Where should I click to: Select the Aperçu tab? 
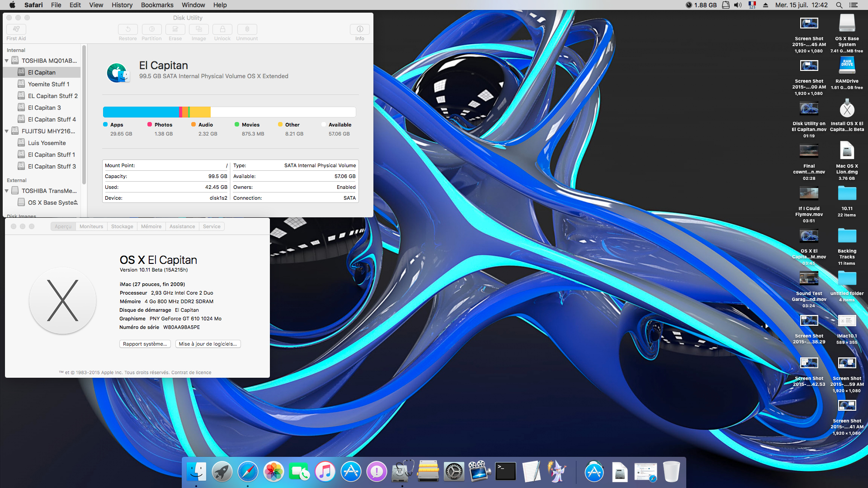point(63,226)
